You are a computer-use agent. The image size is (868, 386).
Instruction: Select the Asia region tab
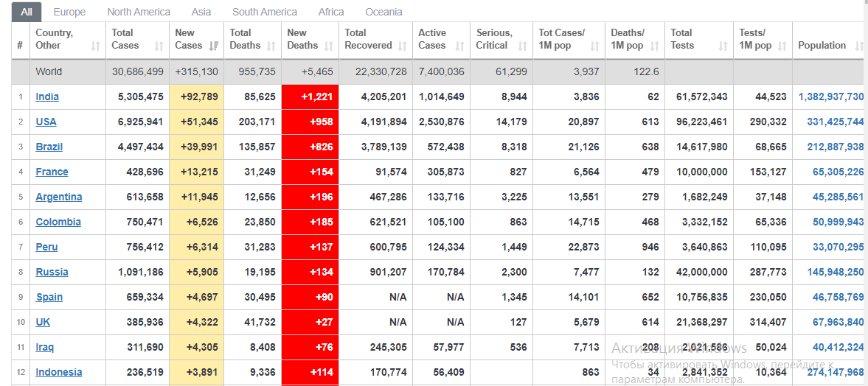(x=201, y=12)
